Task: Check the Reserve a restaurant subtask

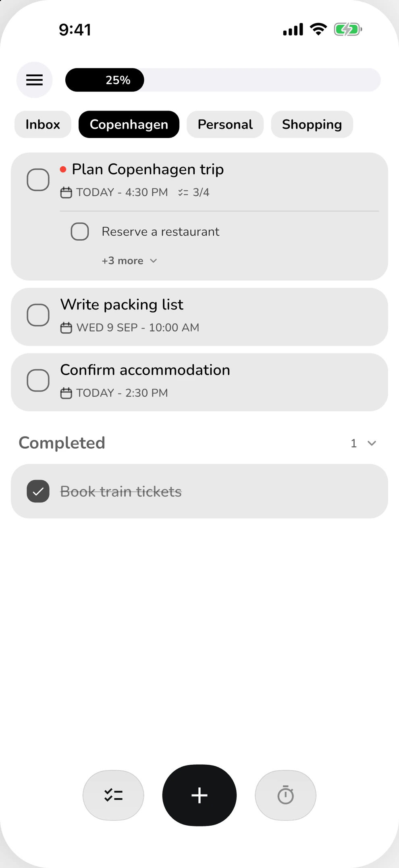Action: pyautogui.click(x=80, y=232)
